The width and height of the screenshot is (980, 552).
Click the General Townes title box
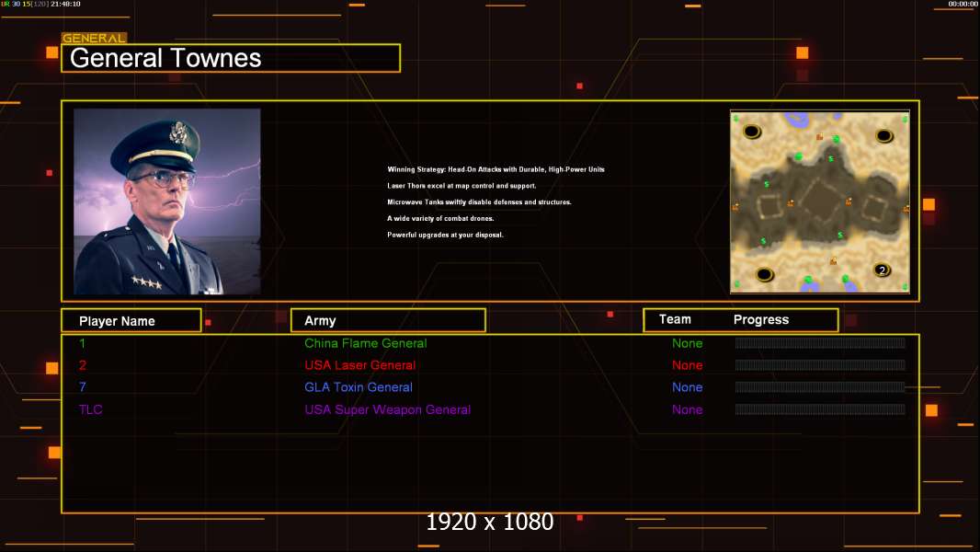(x=231, y=58)
